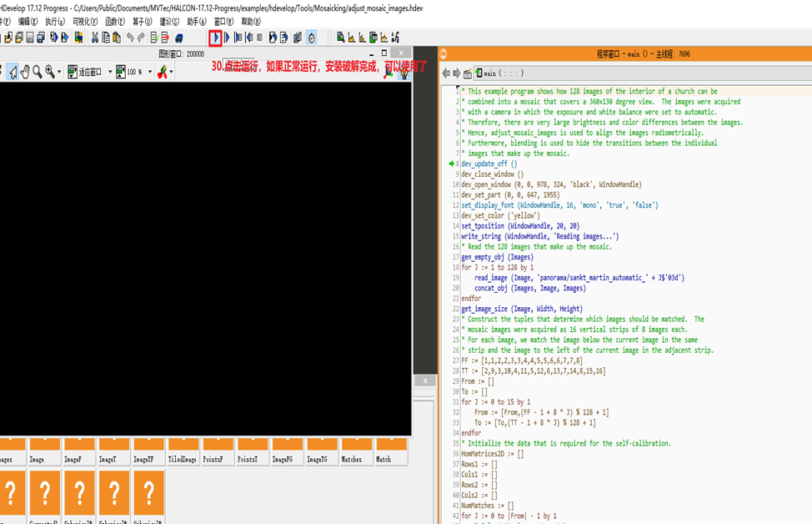Activate selected lines icon with green check

(x=153, y=38)
